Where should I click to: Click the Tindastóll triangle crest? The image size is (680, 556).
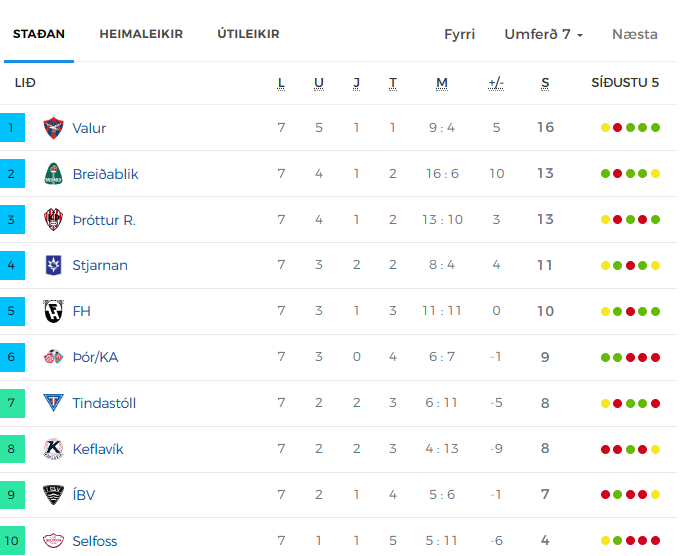click(x=53, y=402)
